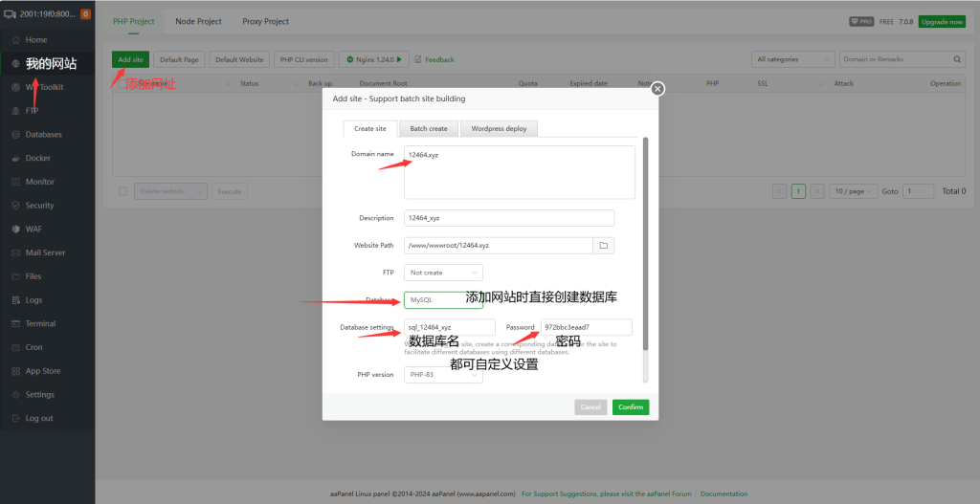Viewport: 980px width, 504px height.
Task: Click the Website Path input field
Action: point(499,246)
